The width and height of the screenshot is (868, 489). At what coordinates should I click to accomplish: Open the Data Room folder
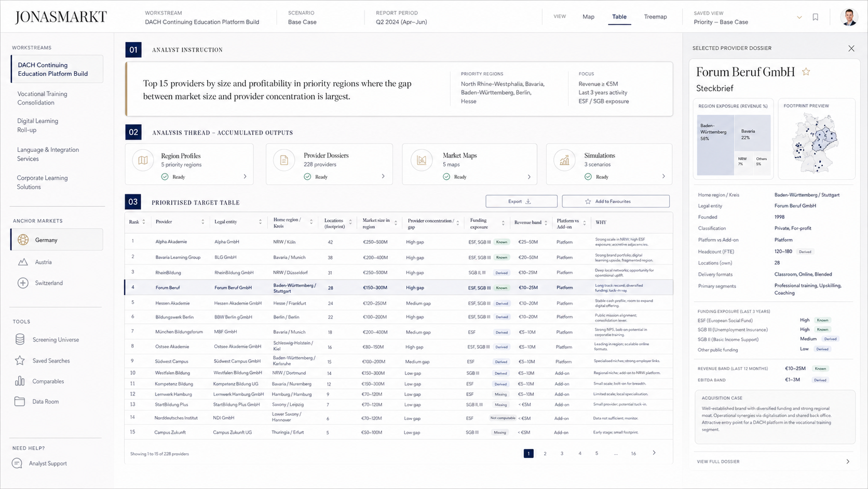tap(20, 401)
